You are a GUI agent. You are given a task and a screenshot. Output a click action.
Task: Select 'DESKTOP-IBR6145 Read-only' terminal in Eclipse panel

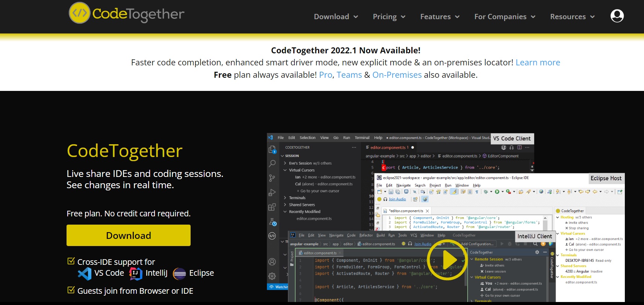click(x=588, y=260)
